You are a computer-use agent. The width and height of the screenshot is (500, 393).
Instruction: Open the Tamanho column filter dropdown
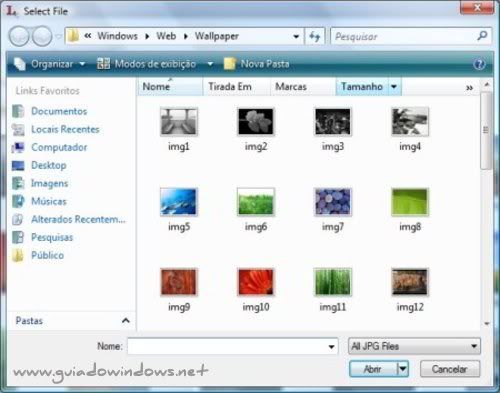click(394, 87)
